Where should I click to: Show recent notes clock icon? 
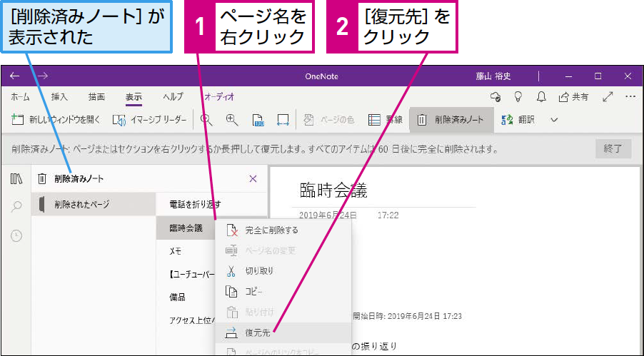[x=16, y=235]
